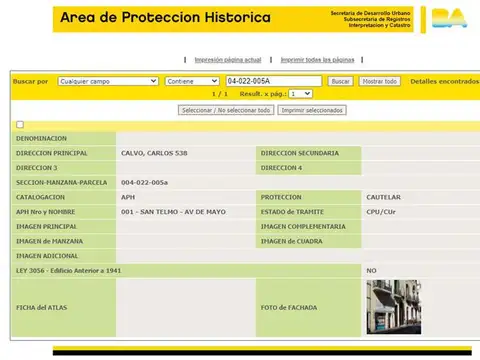Click the 'APH' catalogacion value
Viewport: 480px width, 360px height.
click(x=128, y=197)
